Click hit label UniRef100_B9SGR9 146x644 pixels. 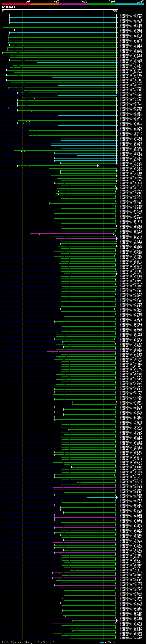[x=131, y=505]
